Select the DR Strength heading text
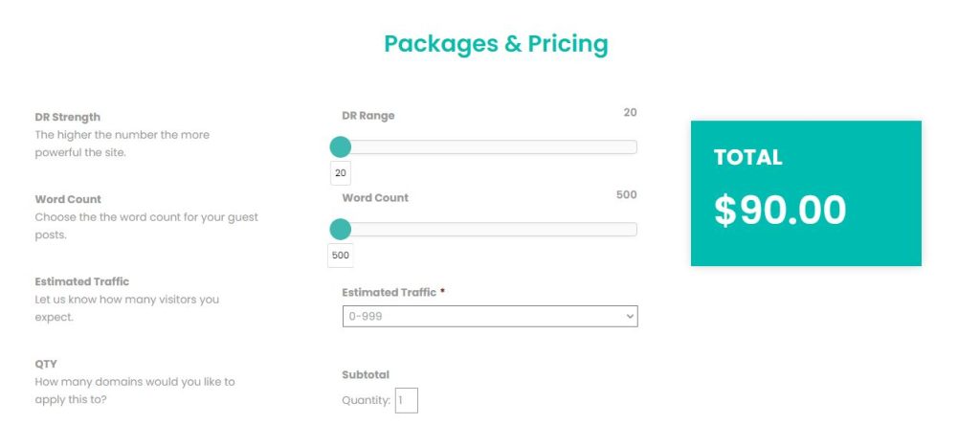 67,117
